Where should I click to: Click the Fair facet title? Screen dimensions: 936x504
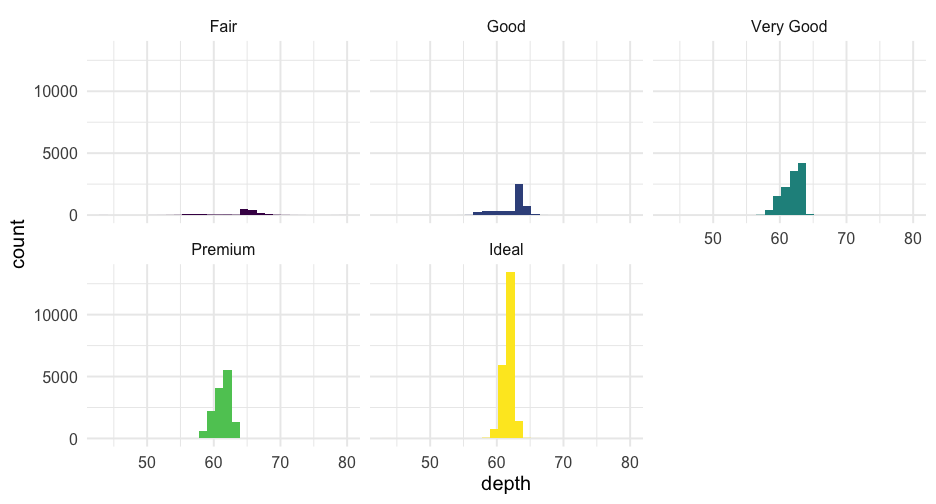[x=223, y=27]
